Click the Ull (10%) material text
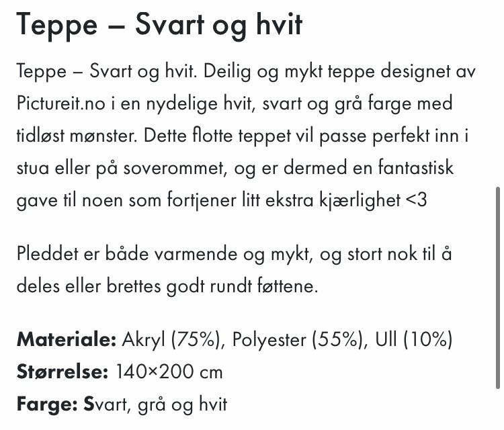Image resolution: width=504 pixels, height=430 pixels. (x=414, y=340)
